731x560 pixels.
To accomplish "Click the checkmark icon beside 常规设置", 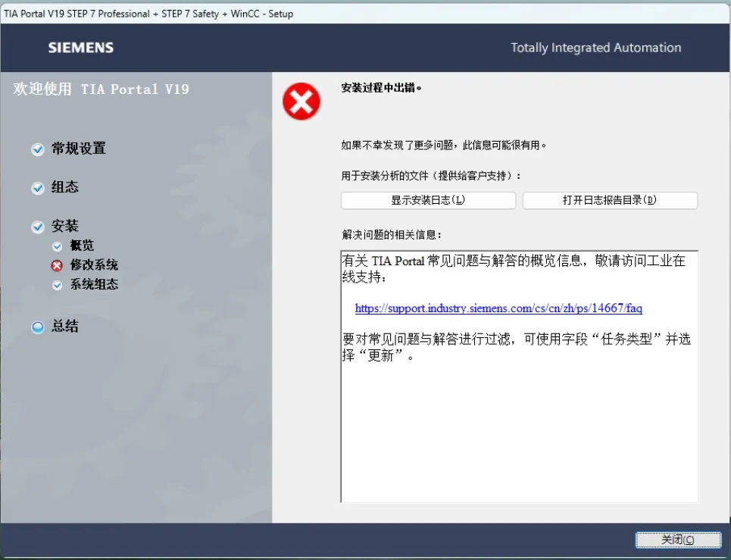I will tap(38, 150).
